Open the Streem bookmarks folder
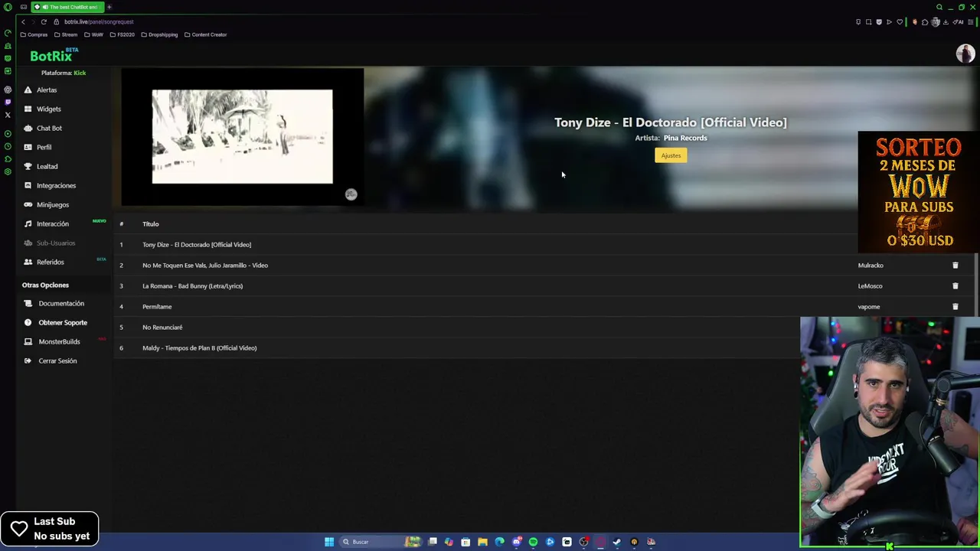This screenshot has height=551, width=980. pos(66,34)
